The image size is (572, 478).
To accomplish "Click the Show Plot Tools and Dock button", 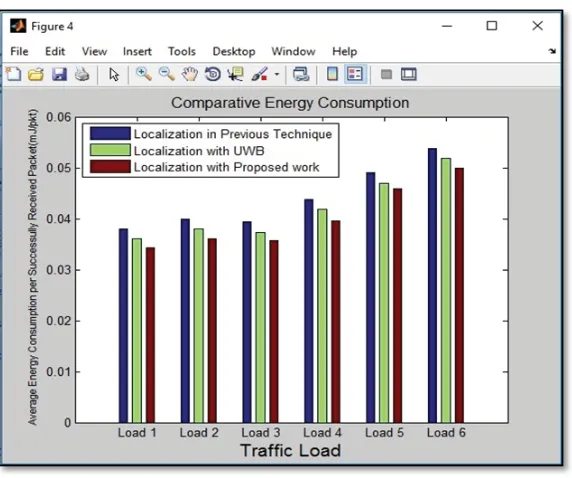I will point(409,74).
